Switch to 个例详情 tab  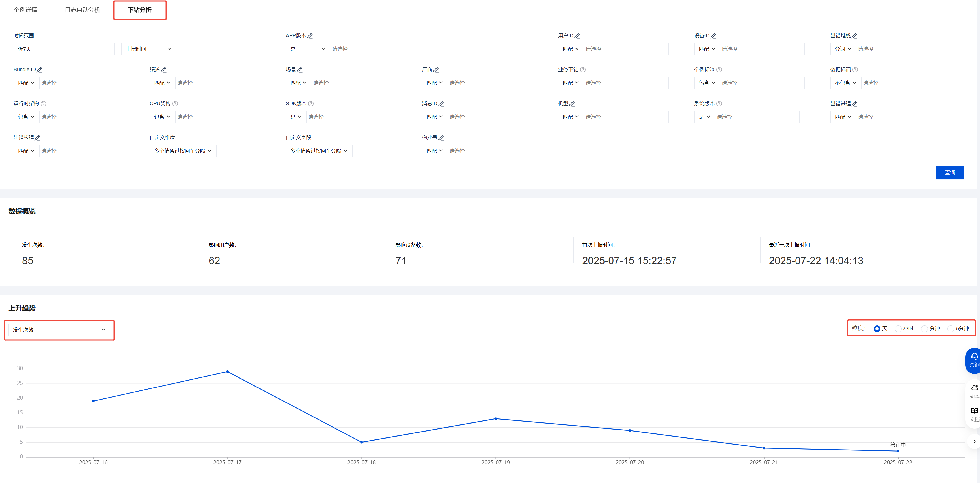click(x=25, y=10)
